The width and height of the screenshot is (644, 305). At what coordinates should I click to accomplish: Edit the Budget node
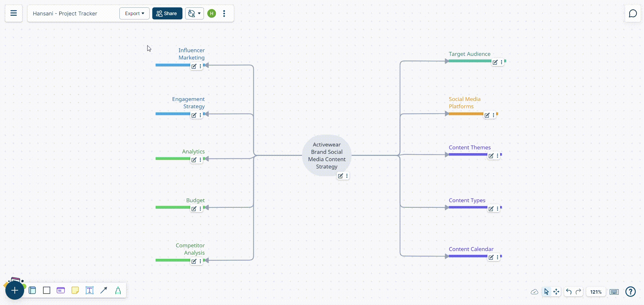[x=194, y=209]
